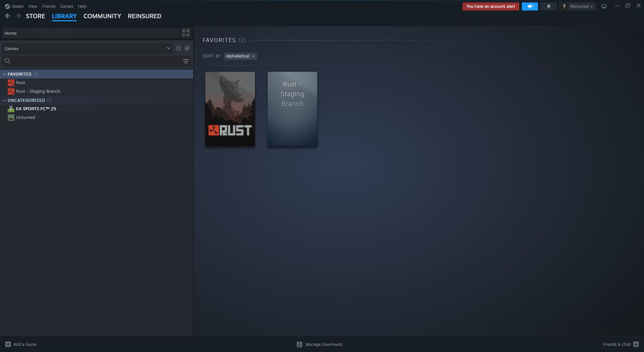Click the FAVORITES section heading

(x=219, y=40)
